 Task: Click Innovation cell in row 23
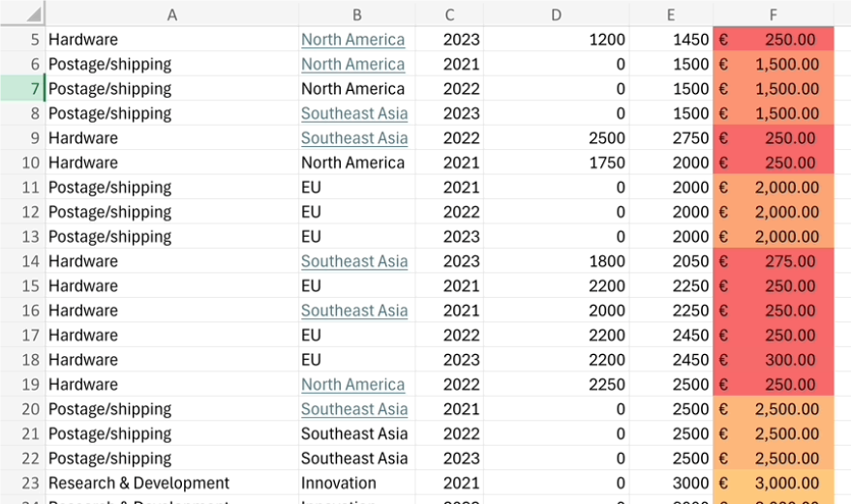click(x=356, y=483)
